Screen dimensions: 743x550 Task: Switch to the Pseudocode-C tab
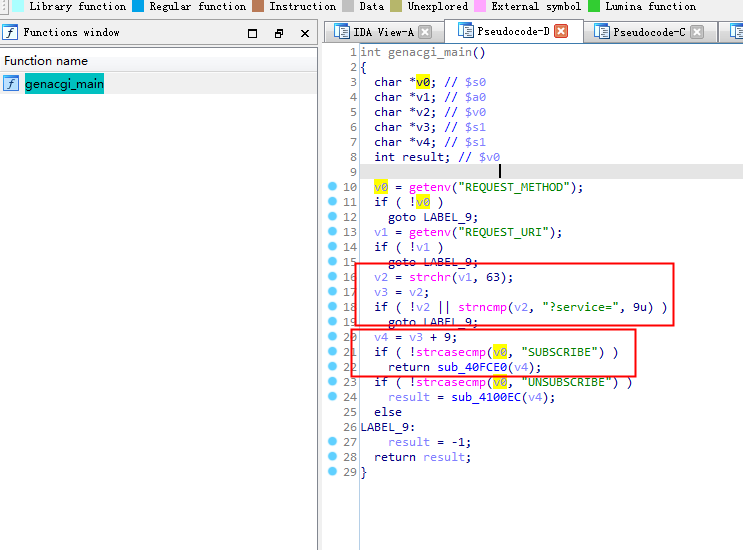coord(648,32)
